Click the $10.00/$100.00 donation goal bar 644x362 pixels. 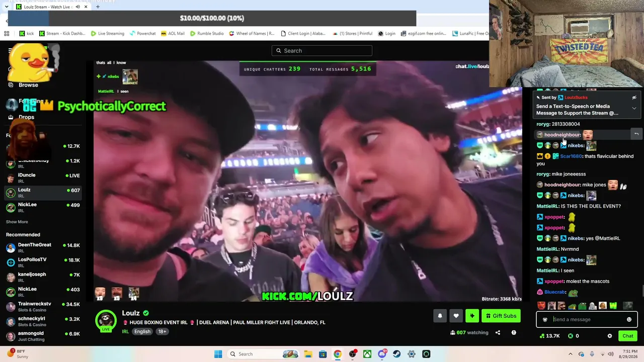tap(212, 18)
